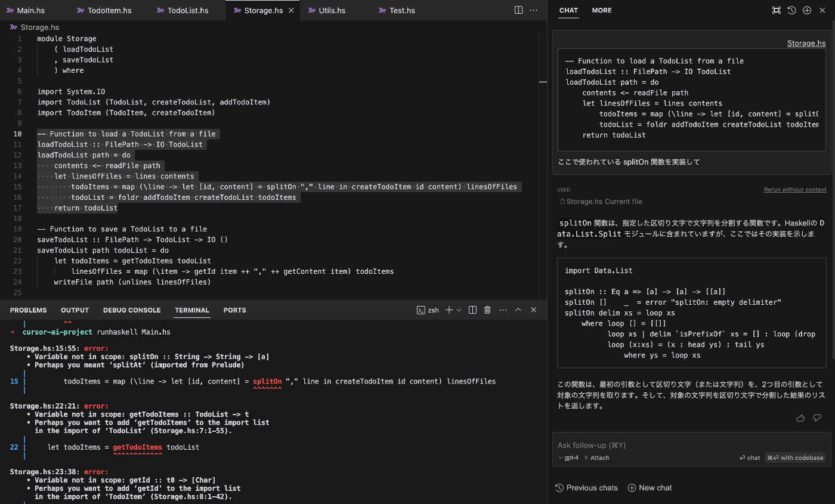This screenshot has width=835, height=504.
Task: Select the CHAT tab in side panel
Action: click(x=568, y=10)
